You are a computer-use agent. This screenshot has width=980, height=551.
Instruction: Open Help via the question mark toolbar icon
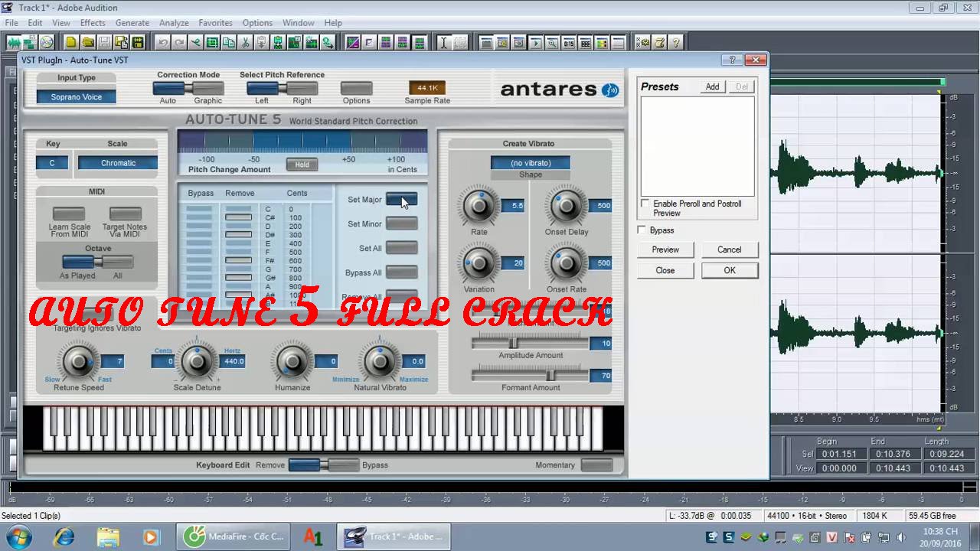click(x=675, y=43)
